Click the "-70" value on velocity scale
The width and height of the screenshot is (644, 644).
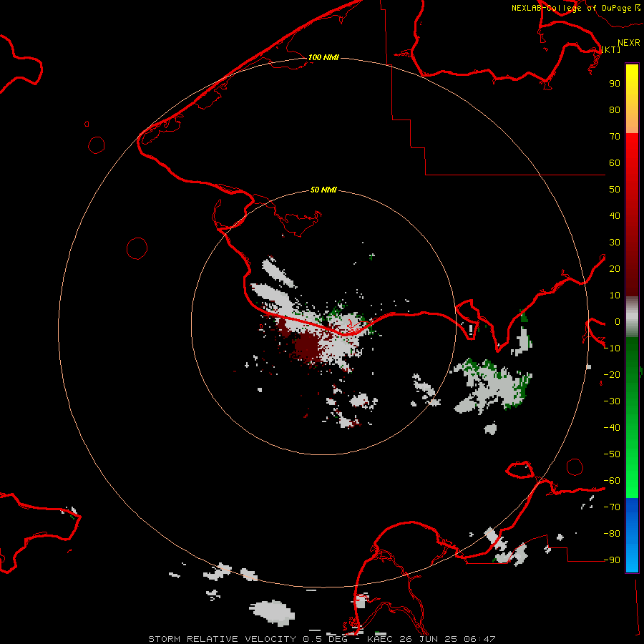(x=612, y=507)
